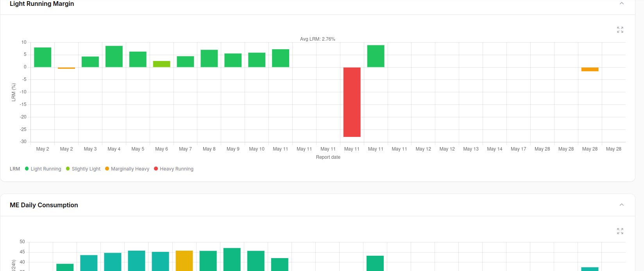Click the May 17 axis label
This screenshot has width=644, height=271.
coord(519,149)
